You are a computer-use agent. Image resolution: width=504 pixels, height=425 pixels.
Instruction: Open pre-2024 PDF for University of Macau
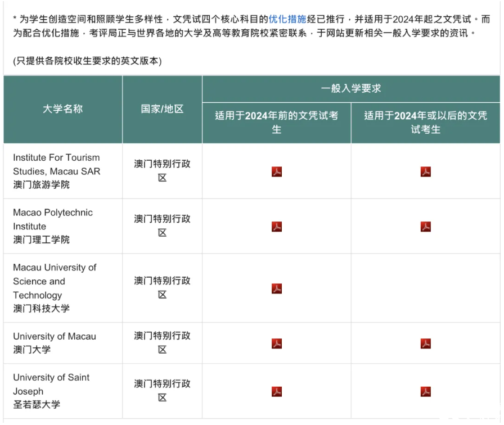point(276,343)
